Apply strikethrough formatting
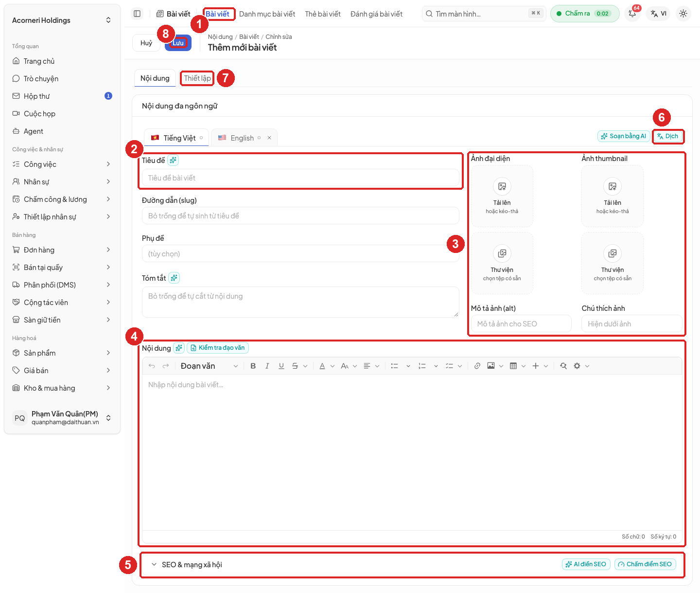Screen dimensions: 700x593 (295, 366)
